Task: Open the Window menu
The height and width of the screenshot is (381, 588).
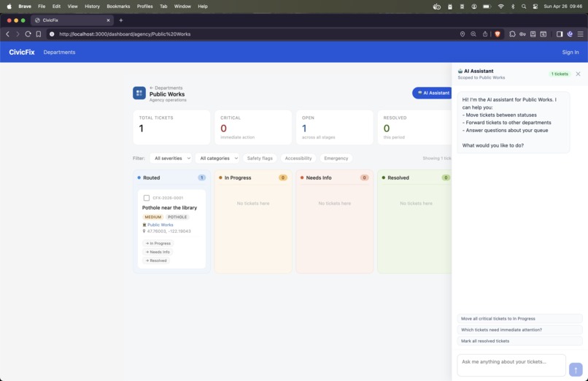Action: [x=182, y=7]
